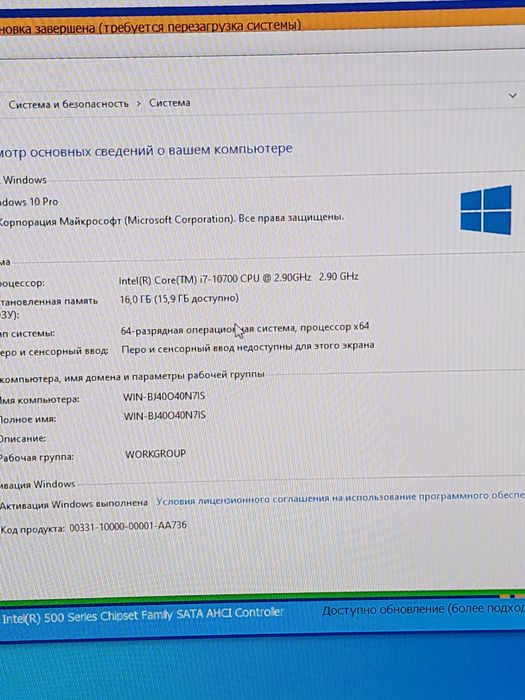
Task: Expand the address bar dropdown chevron
Action: (512, 96)
